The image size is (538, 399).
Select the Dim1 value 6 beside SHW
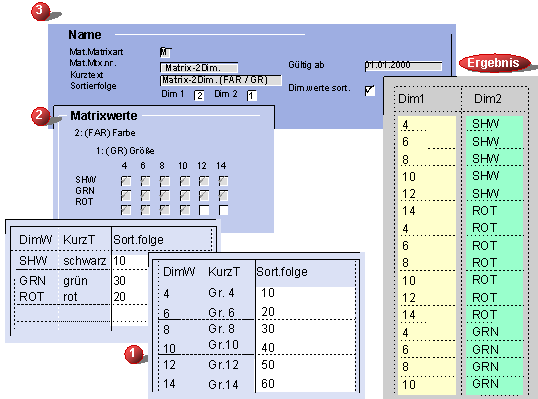tap(406, 142)
